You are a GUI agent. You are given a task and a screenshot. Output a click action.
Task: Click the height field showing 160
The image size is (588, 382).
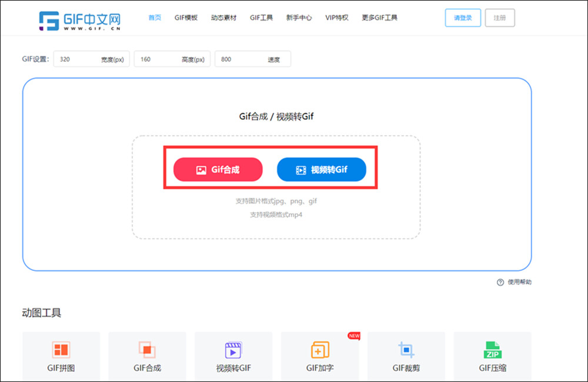pyautogui.click(x=172, y=59)
